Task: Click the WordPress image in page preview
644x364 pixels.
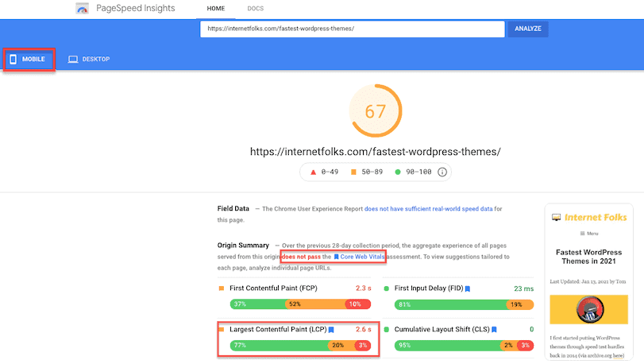Action: click(x=589, y=309)
